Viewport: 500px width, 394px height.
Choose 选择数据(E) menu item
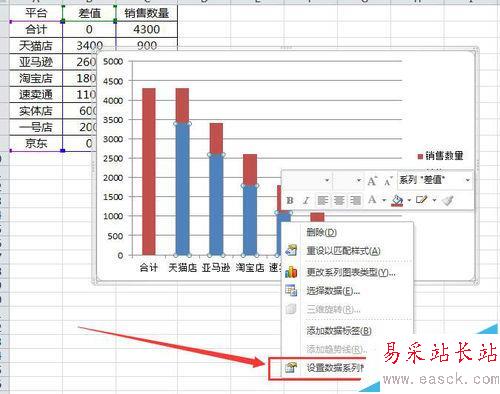coord(347,291)
